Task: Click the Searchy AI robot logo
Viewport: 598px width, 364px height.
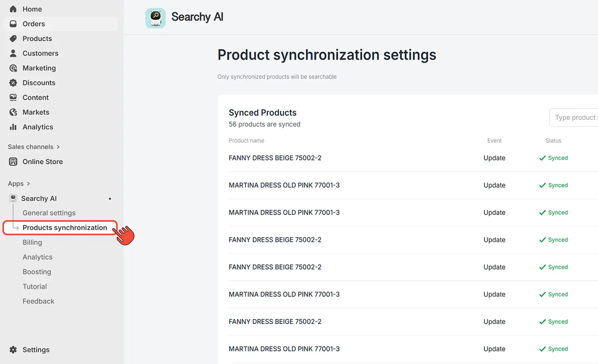Action: point(155,18)
